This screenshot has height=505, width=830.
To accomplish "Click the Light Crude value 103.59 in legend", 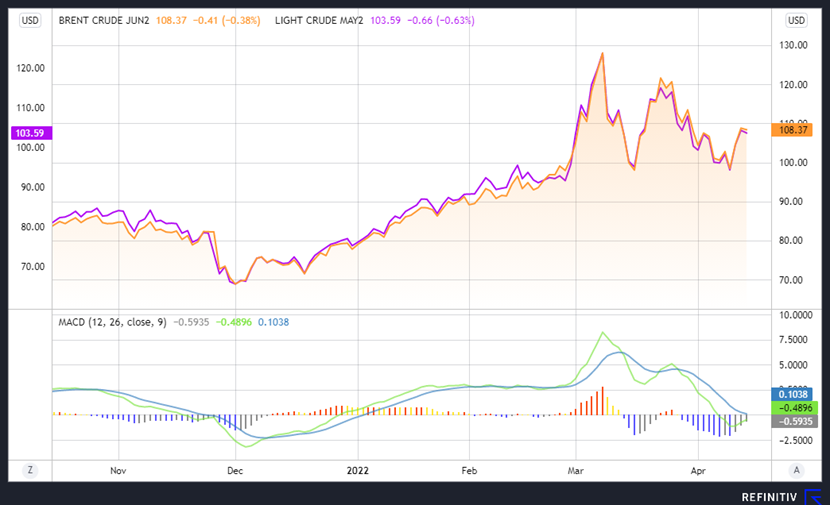I will click(x=385, y=21).
